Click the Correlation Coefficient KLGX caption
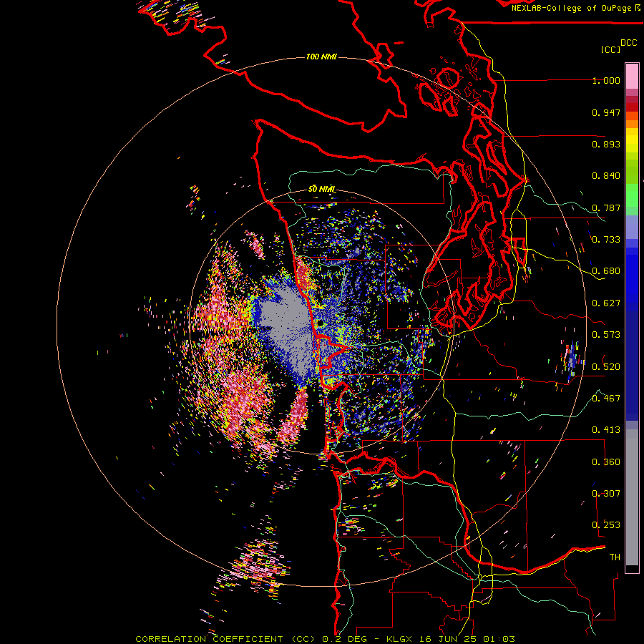This screenshot has height=644, width=644. click(x=325, y=639)
